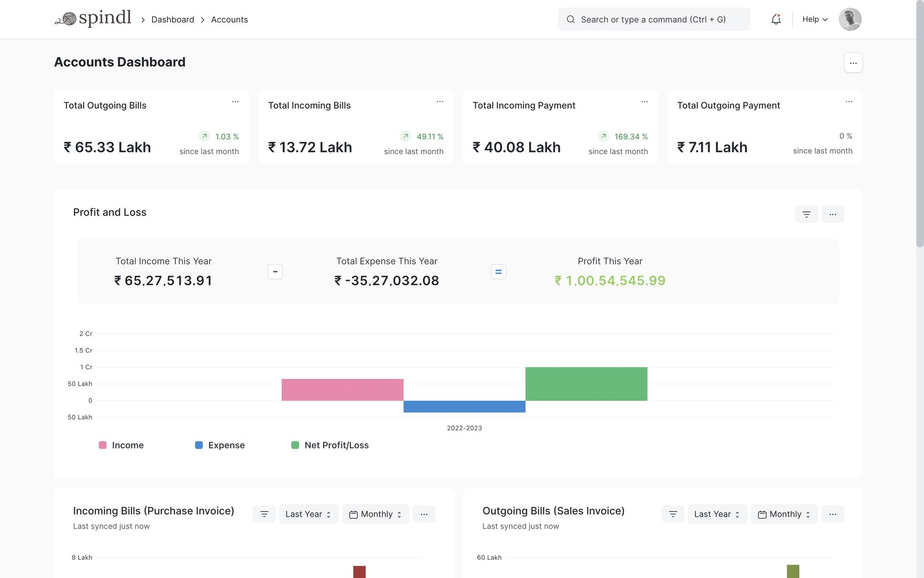Open Incoming Bills chart more options
The width and height of the screenshot is (924, 578).
pos(424,514)
